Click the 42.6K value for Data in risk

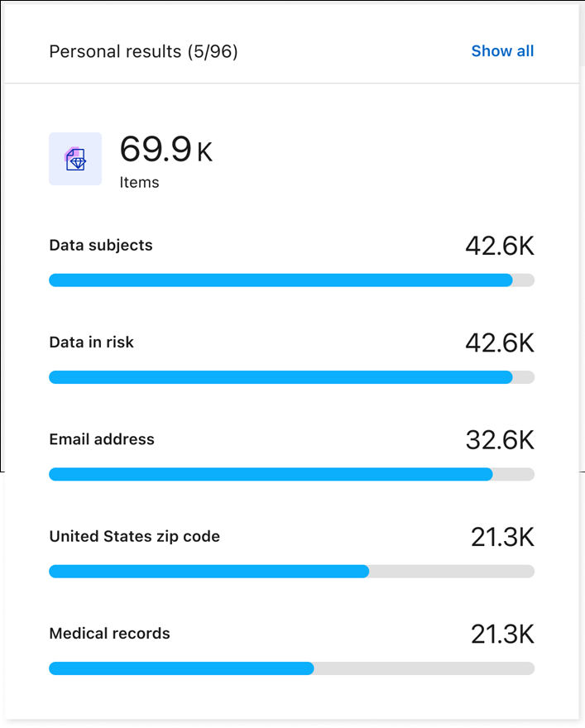[500, 343]
